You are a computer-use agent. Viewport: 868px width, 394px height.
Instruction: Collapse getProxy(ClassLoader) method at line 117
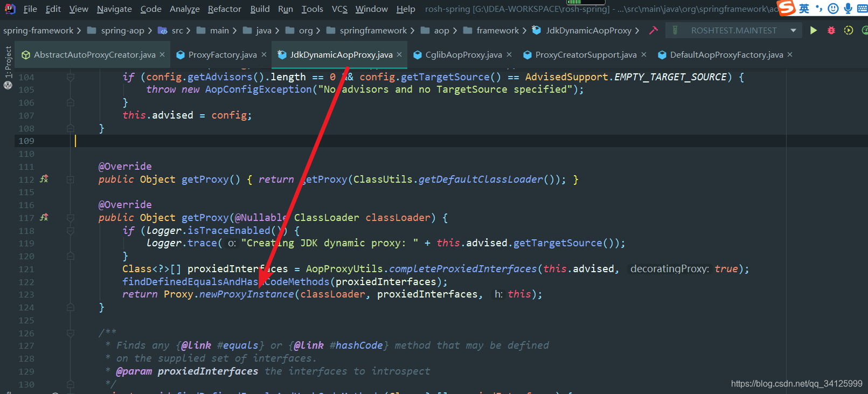pyautogui.click(x=70, y=218)
